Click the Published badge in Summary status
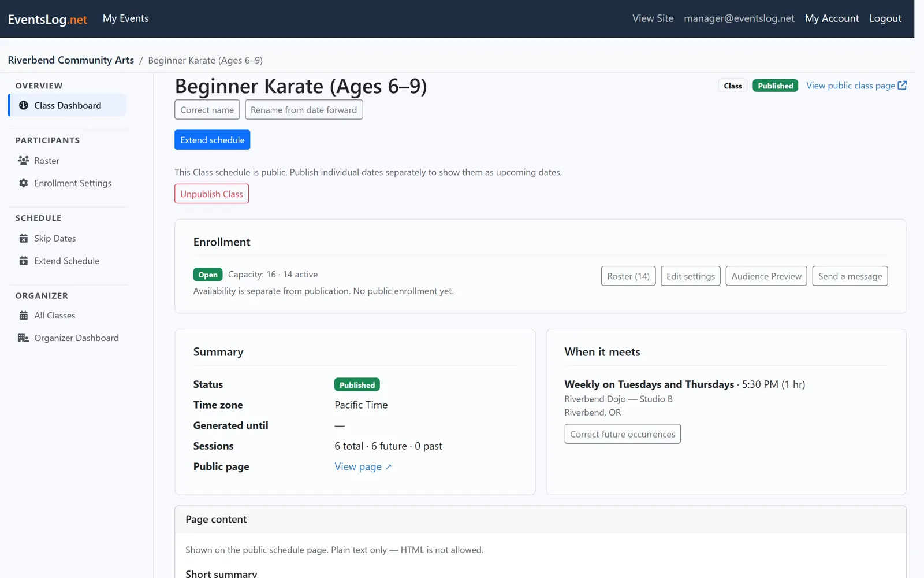924x578 pixels. [x=357, y=385]
